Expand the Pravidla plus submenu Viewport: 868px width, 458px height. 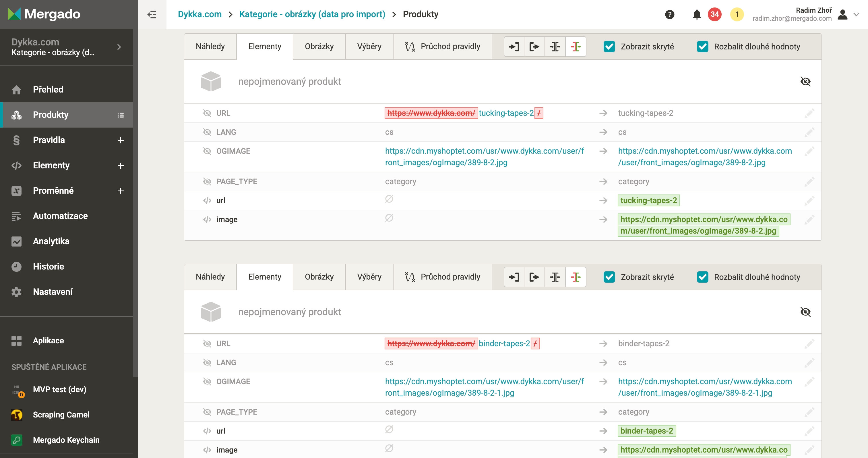[121, 140]
